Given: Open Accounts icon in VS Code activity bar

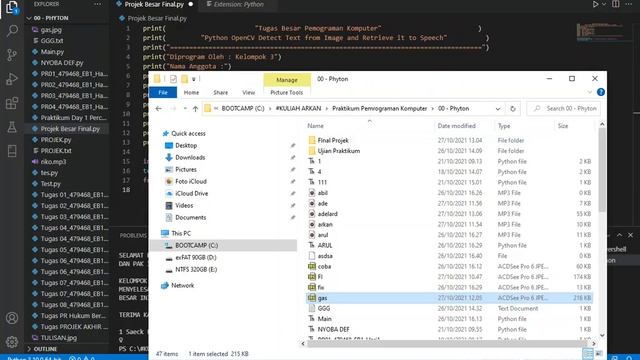Looking at the screenshot, I should pos(12,318).
